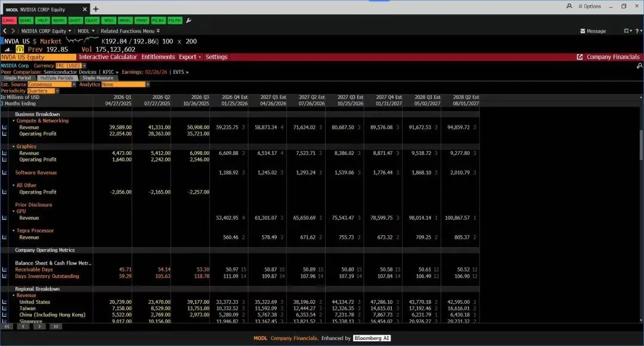This screenshot has width=644, height=346.
Task: Open the Est. Source Consensus dropdown
Action: click(x=52, y=85)
